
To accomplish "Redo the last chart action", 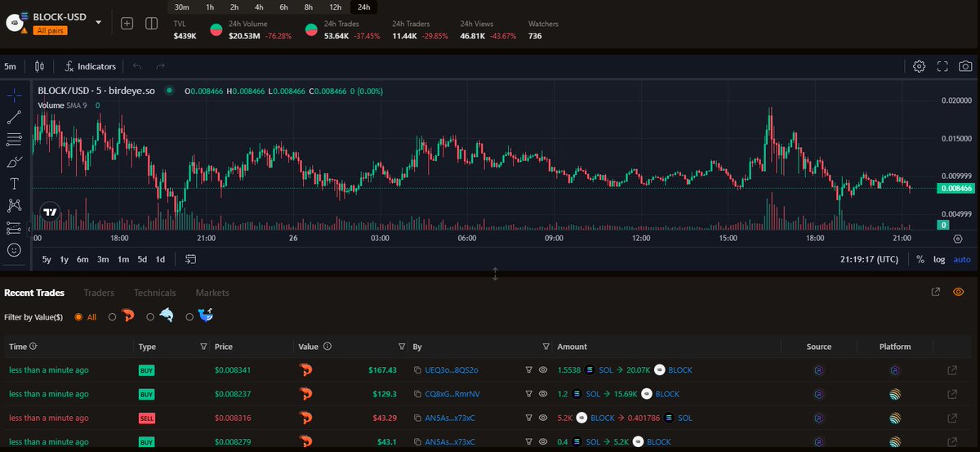I will [x=161, y=66].
